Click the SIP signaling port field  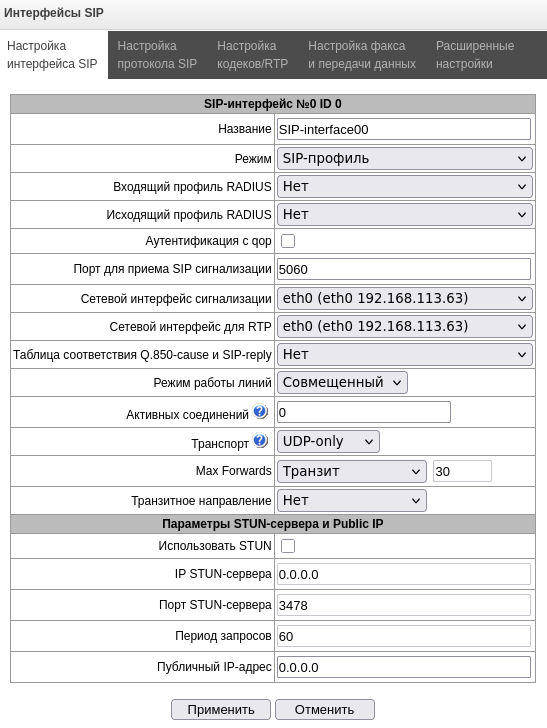pyautogui.click(x=404, y=269)
